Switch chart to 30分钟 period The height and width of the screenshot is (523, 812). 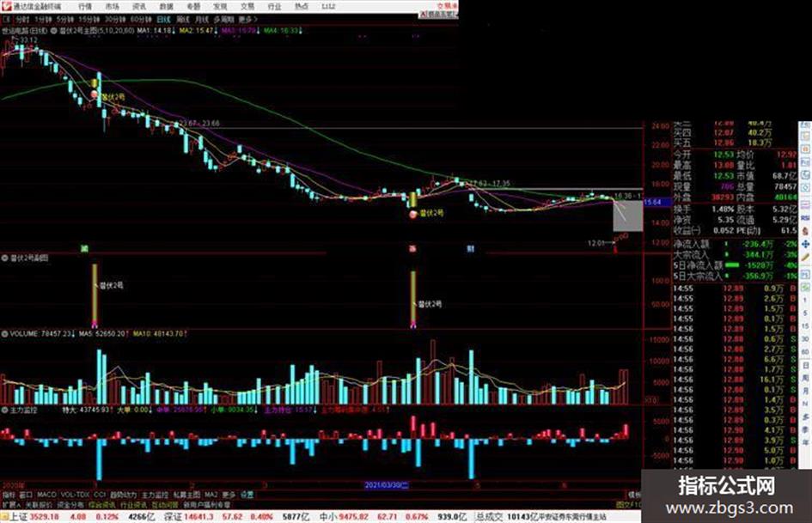(x=115, y=19)
